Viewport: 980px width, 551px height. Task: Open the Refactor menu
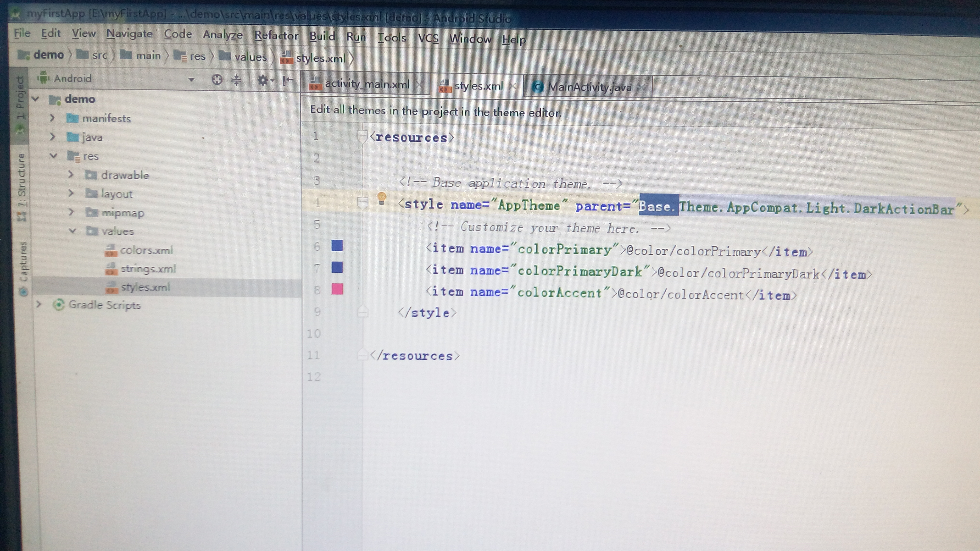coord(276,36)
